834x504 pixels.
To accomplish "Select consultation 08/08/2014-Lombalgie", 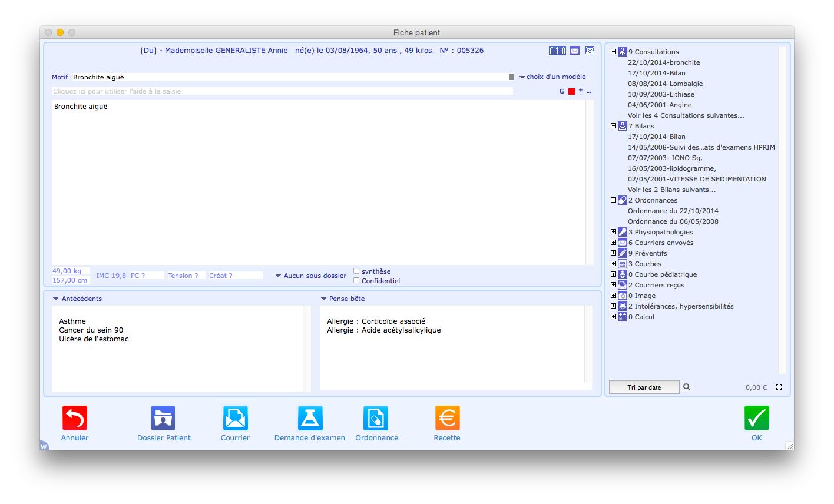I will [666, 84].
